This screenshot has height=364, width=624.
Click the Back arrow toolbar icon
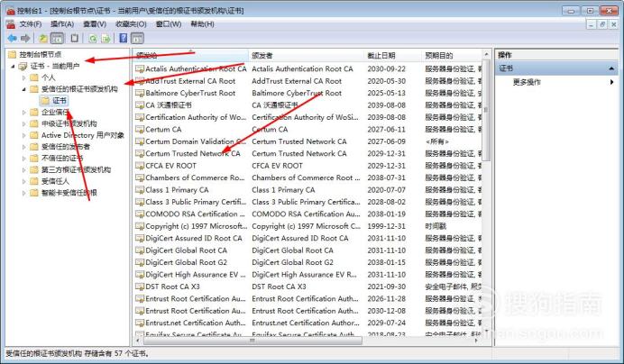[x=12, y=38]
